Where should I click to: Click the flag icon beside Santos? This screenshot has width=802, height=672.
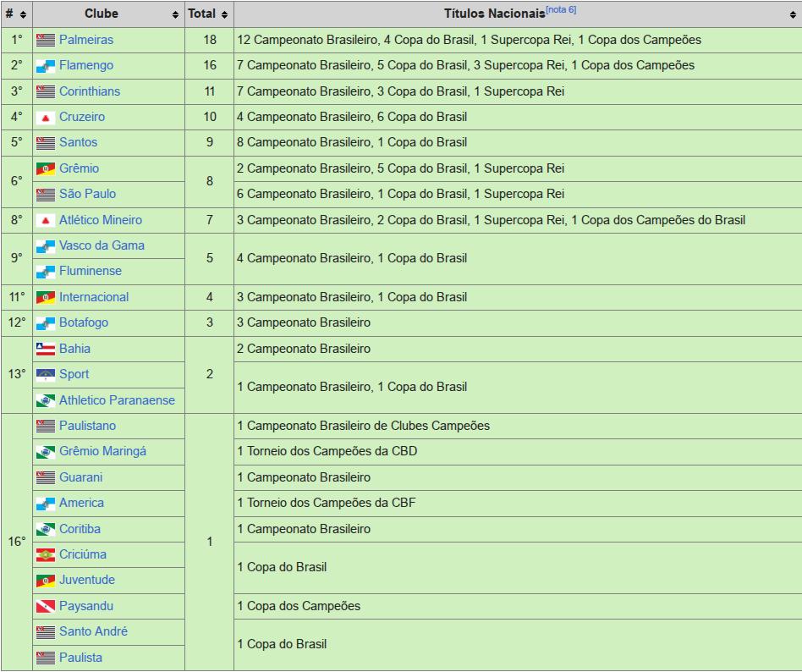coord(46,143)
